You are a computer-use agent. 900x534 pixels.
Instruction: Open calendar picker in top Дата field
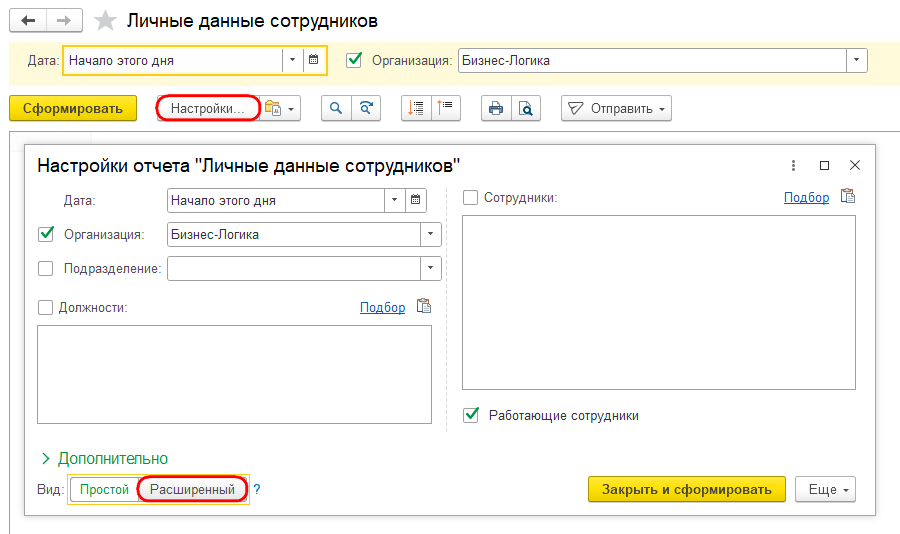coord(313,60)
